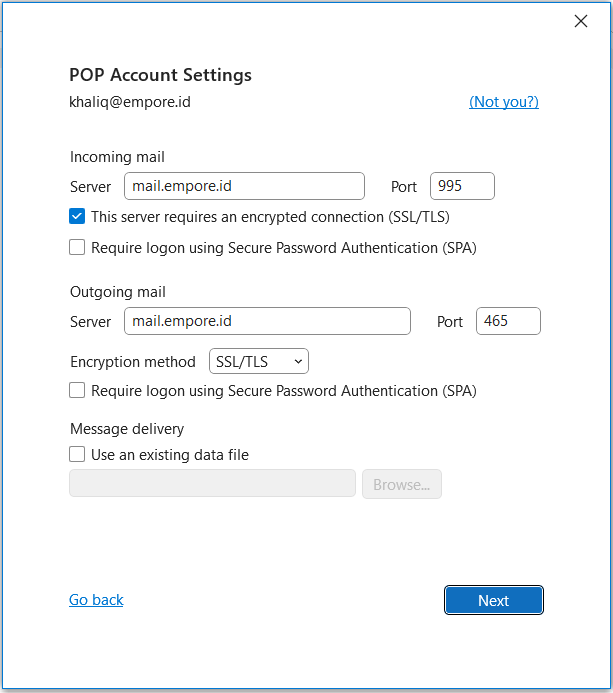Focus the incoming mail Server field
613x693 pixels.
244,186
